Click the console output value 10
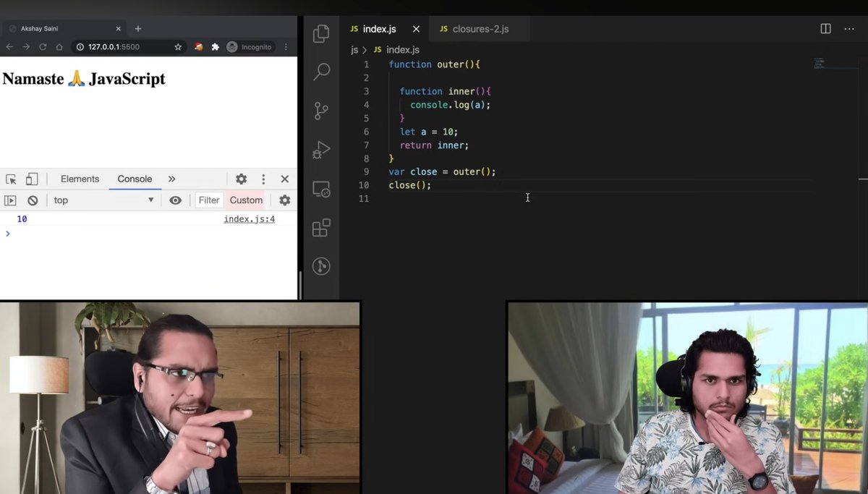 click(22, 219)
